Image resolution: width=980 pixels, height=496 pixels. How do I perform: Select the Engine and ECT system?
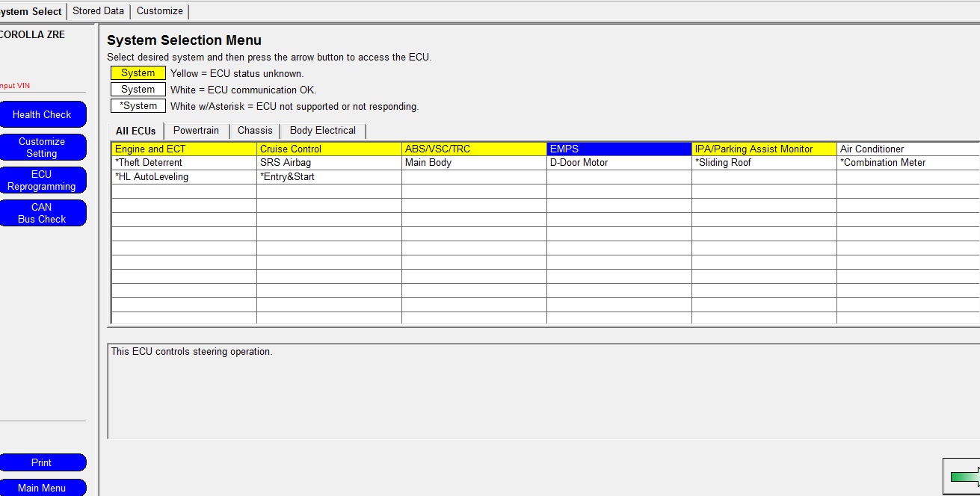(x=184, y=149)
